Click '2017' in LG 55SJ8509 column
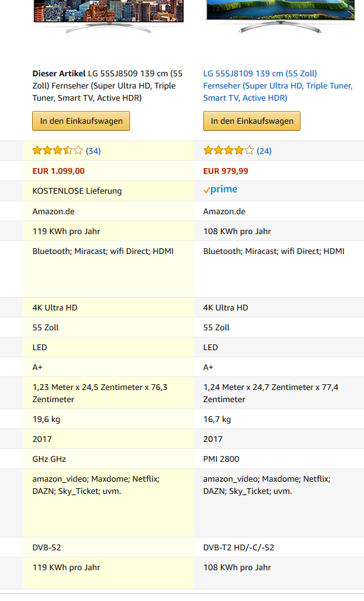Image resolution: width=364 pixels, height=601 pixels. tap(42, 439)
